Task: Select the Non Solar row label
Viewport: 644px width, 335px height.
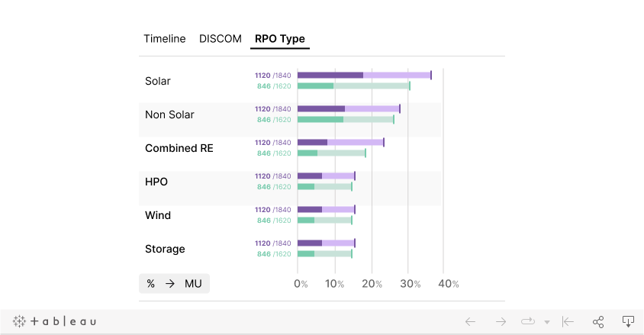Action: point(169,114)
